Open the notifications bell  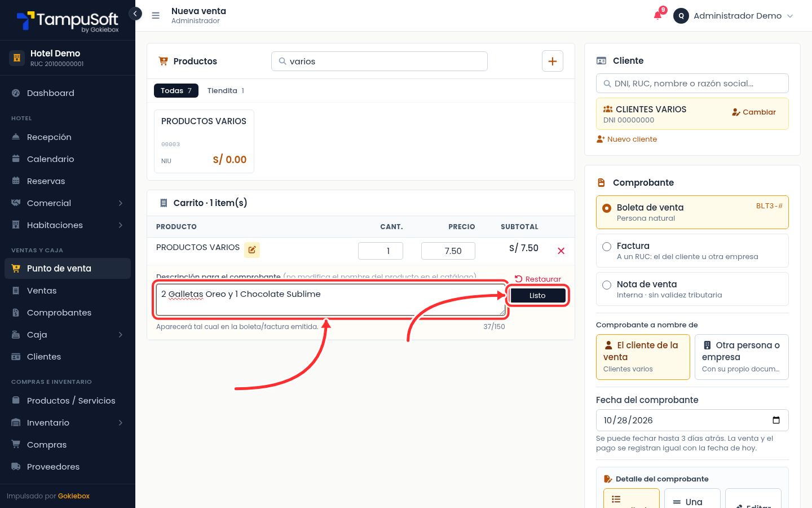[x=658, y=15]
